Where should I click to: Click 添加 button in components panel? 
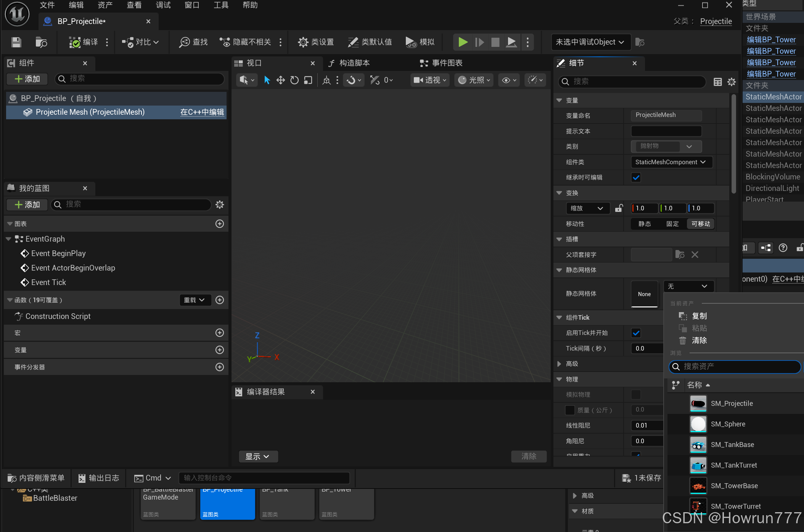click(x=27, y=79)
